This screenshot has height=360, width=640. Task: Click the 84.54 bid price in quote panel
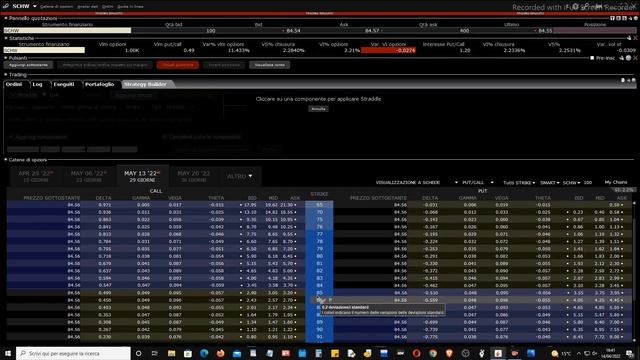(x=293, y=31)
